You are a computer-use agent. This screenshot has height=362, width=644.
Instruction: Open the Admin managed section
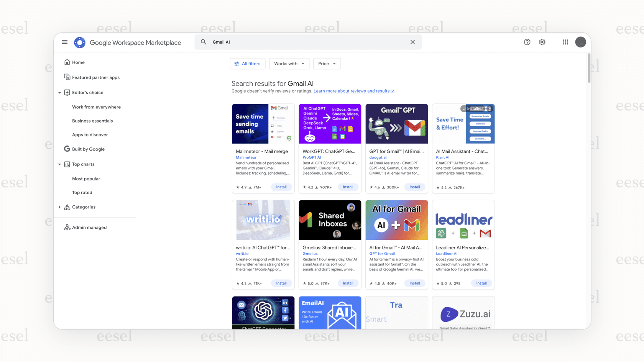(67, 227)
